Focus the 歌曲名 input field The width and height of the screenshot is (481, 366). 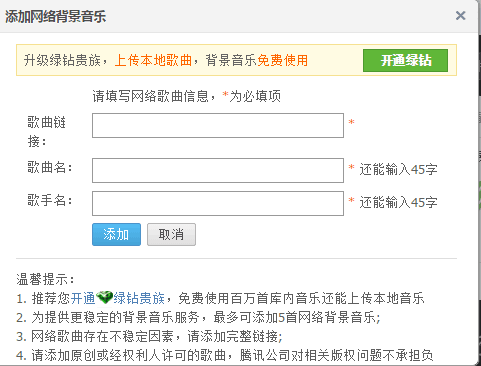point(218,170)
